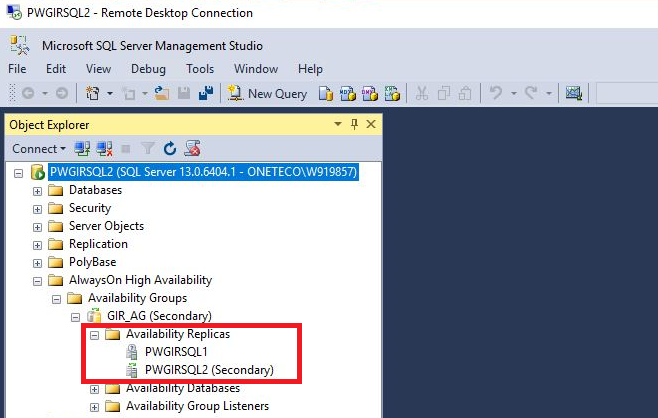Expand the Availability Databases folder

[94, 389]
